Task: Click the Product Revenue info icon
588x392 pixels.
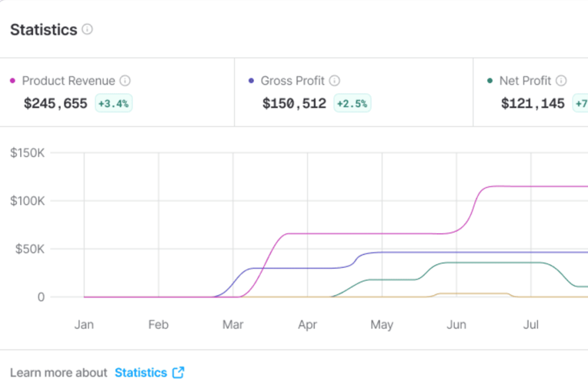Action: click(125, 81)
